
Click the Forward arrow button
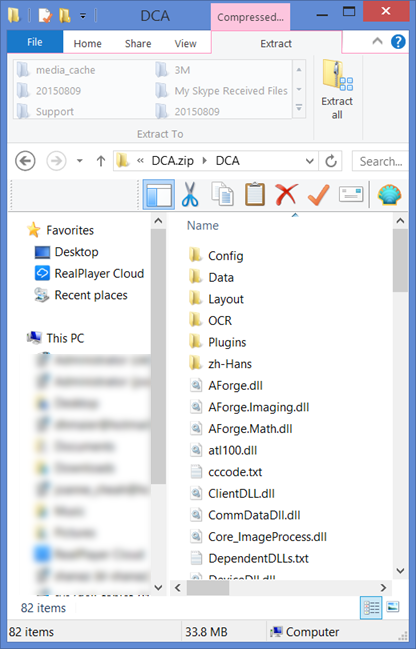click(56, 161)
